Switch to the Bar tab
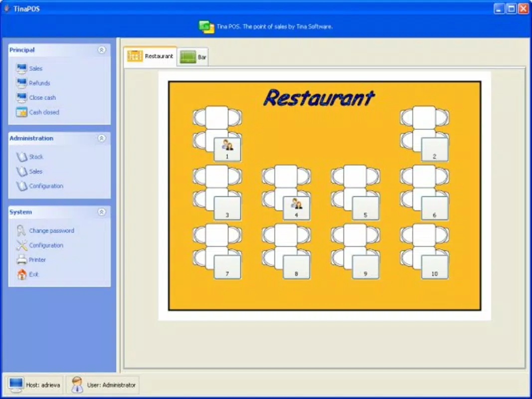The image size is (532, 399). tap(193, 57)
